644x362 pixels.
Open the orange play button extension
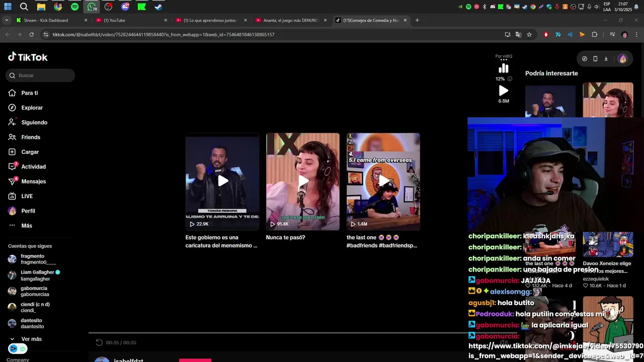(x=582, y=35)
